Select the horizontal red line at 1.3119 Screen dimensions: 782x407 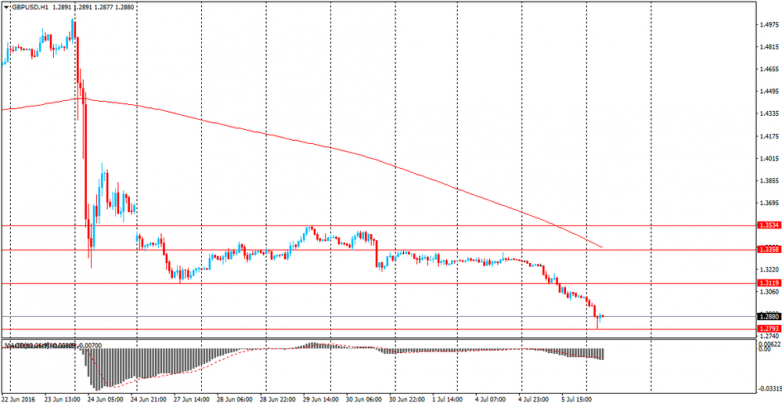click(x=379, y=283)
